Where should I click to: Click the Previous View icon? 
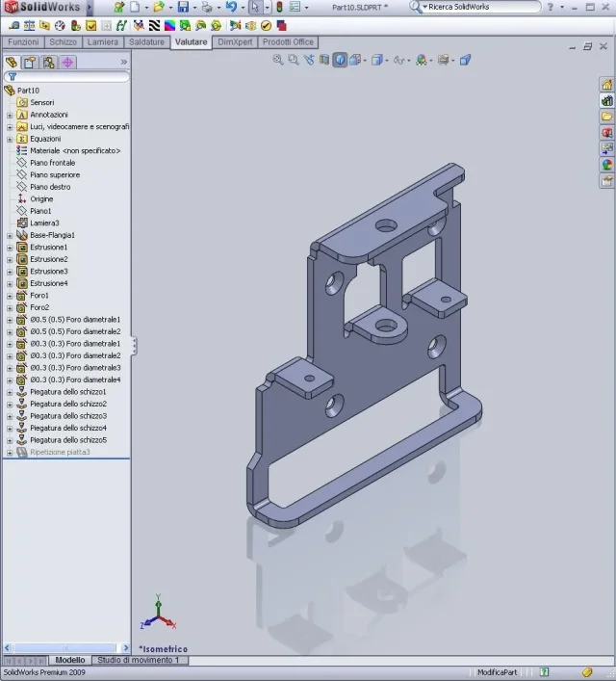click(309, 60)
